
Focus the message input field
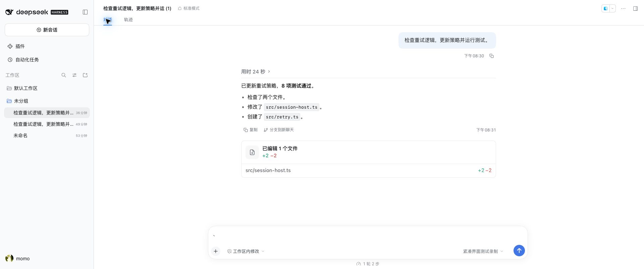point(368,236)
